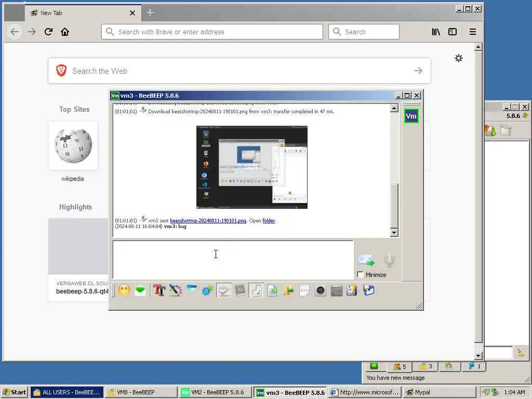
Task: Click the code snippet icon in the chat toolbar
Action: (x=304, y=290)
